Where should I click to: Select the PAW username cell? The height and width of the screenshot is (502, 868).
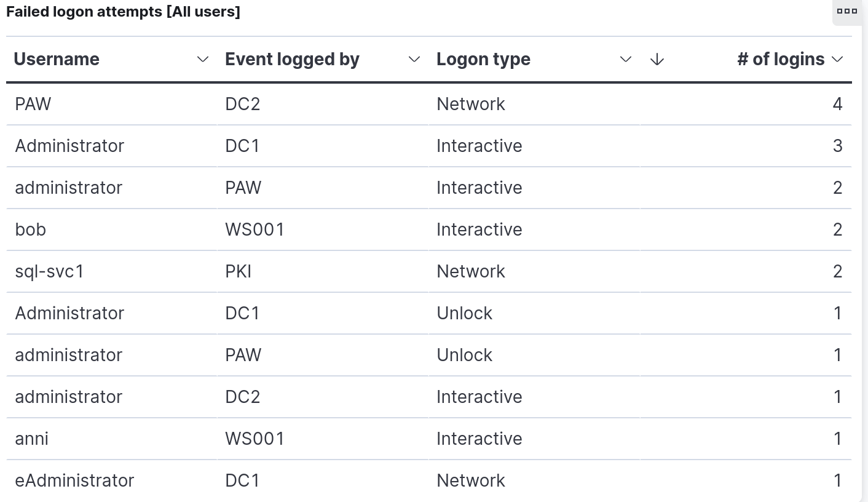pyautogui.click(x=111, y=104)
